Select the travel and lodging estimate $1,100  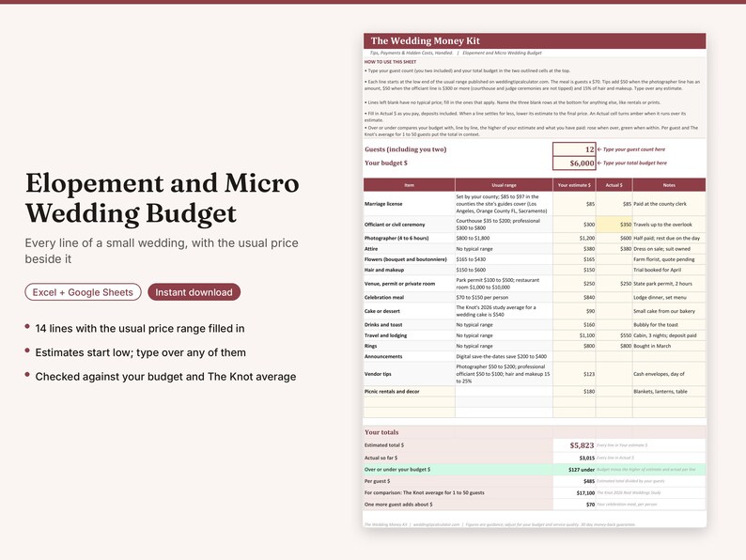574,335
